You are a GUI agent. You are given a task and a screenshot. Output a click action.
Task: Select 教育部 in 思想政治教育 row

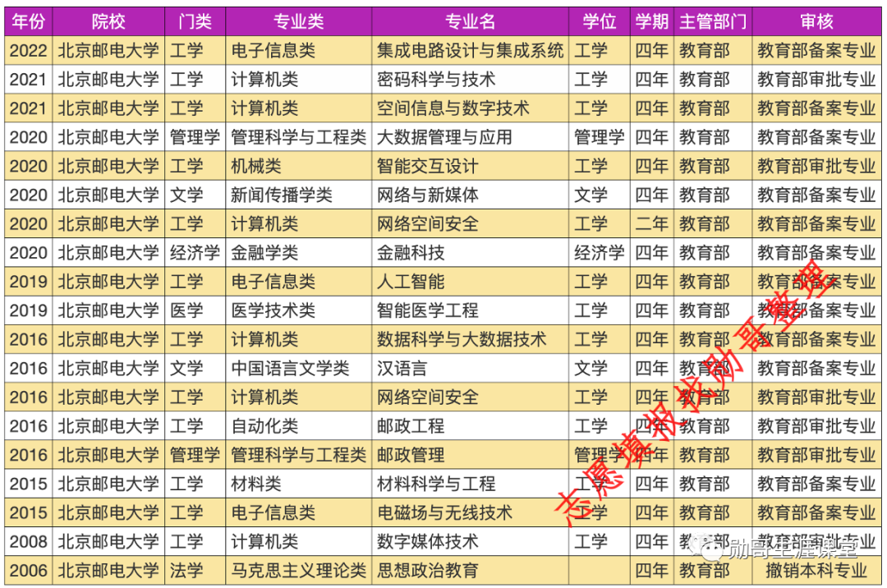[x=713, y=571]
